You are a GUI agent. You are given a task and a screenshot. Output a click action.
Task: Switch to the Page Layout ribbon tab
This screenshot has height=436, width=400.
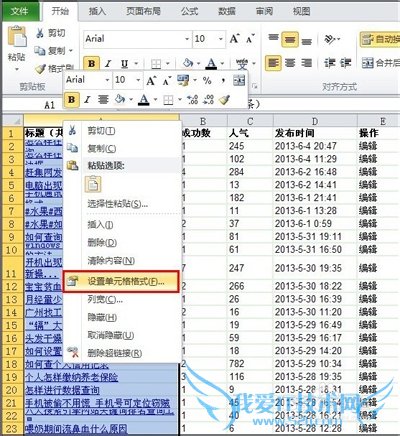coord(143,11)
